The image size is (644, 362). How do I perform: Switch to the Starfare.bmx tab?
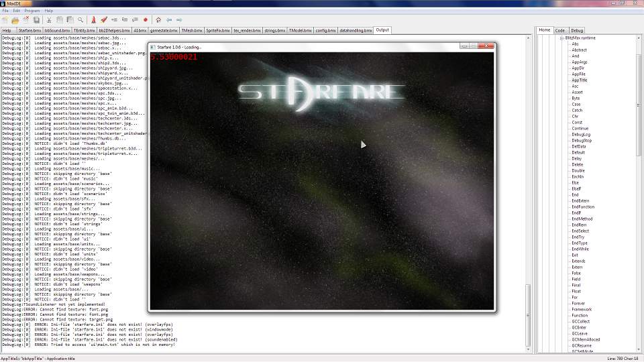pos(30,30)
